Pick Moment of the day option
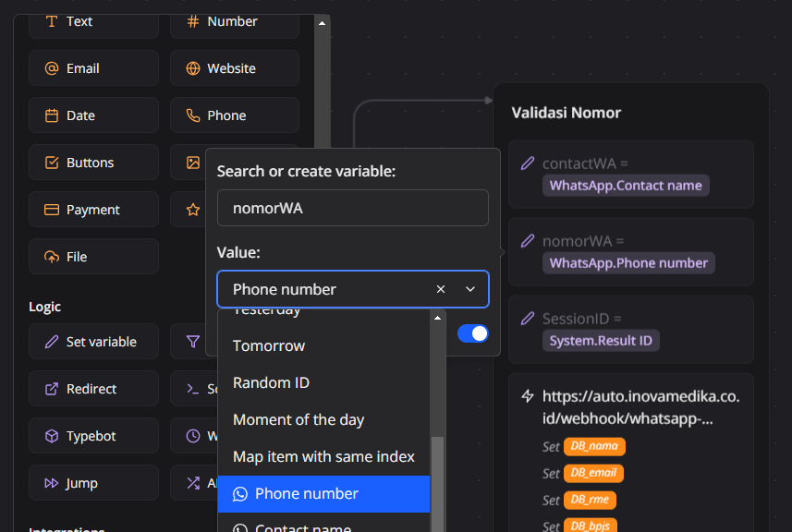This screenshot has width=792, height=532. pyautogui.click(x=299, y=419)
